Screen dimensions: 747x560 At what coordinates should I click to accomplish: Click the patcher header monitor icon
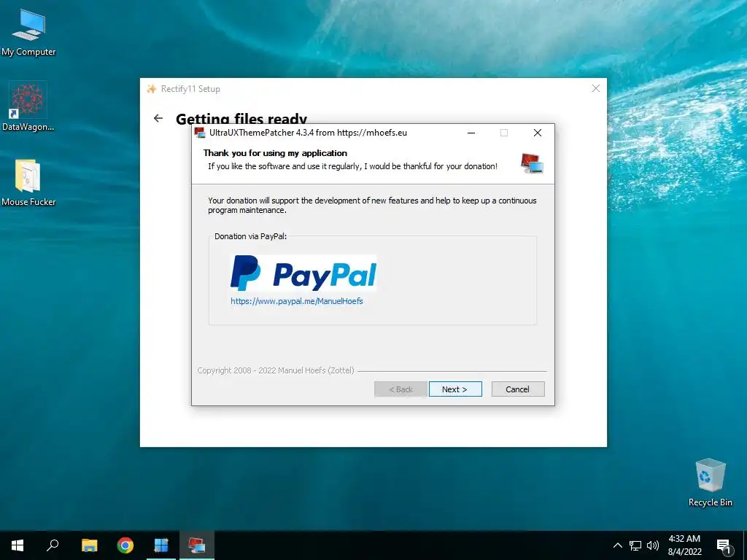(x=532, y=163)
